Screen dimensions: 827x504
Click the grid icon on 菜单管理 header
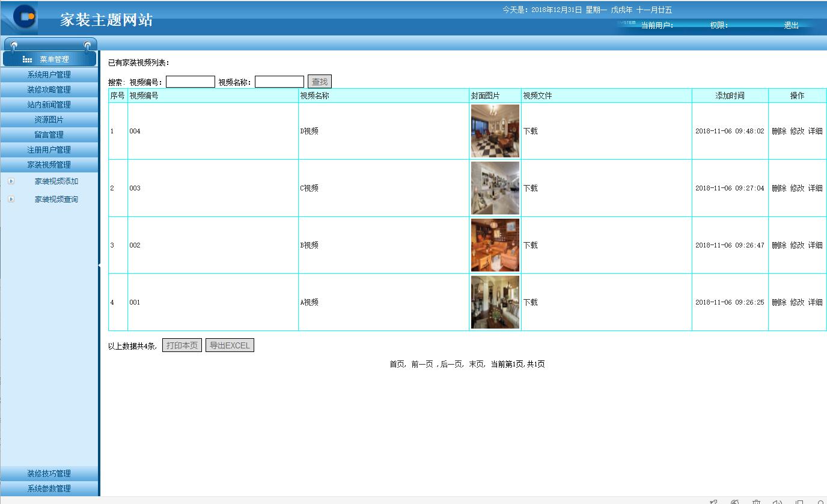tap(27, 59)
